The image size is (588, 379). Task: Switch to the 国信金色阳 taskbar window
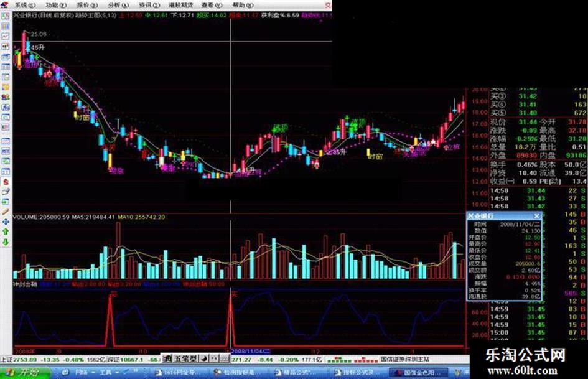(419, 373)
